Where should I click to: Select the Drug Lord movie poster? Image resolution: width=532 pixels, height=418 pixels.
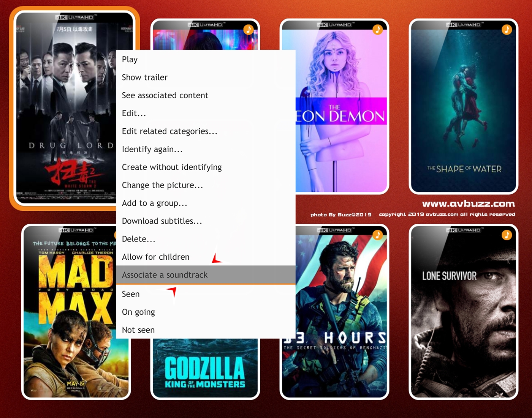click(65, 108)
